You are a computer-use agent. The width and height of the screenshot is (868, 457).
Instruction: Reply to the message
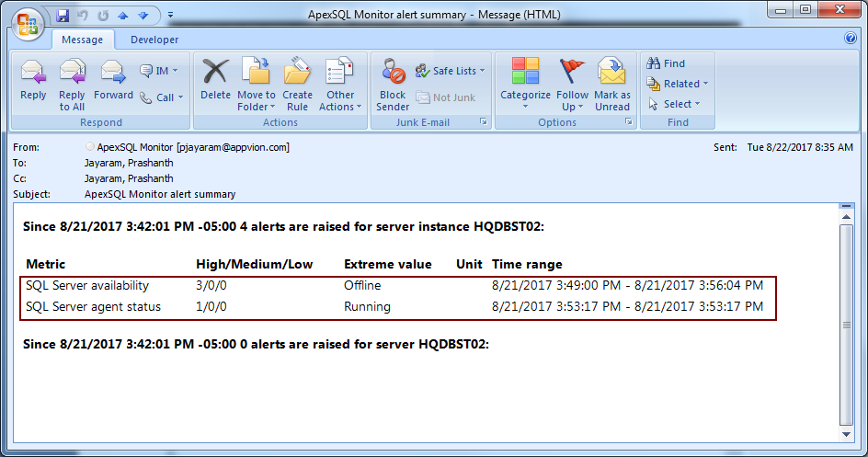[x=33, y=83]
